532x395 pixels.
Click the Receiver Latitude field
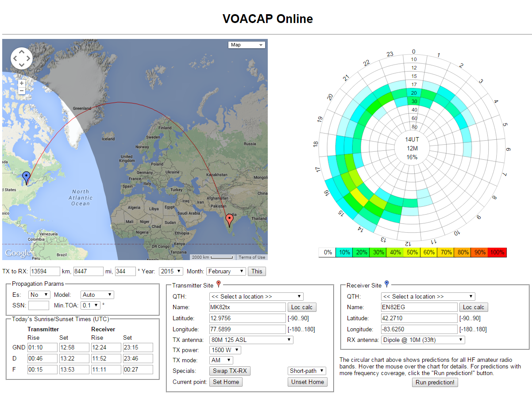(x=419, y=318)
